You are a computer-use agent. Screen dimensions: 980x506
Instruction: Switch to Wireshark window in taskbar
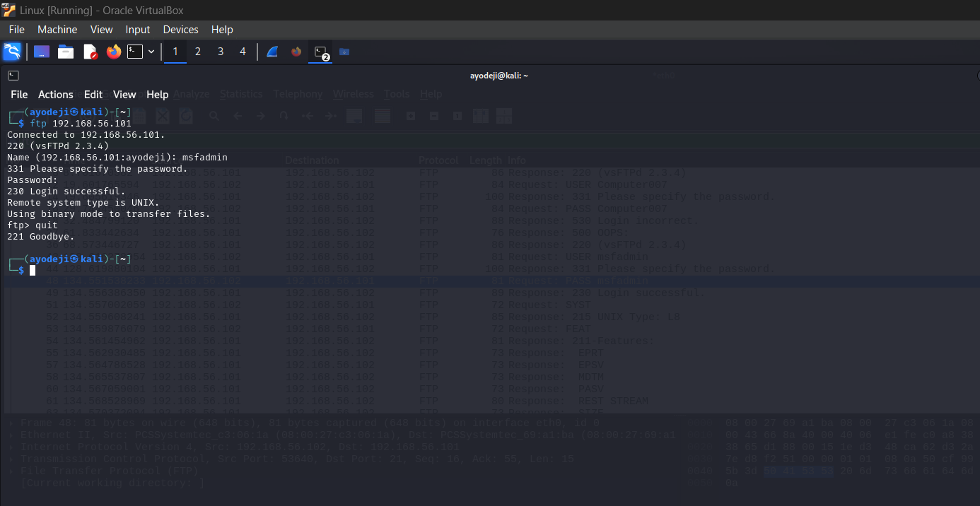click(x=272, y=52)
